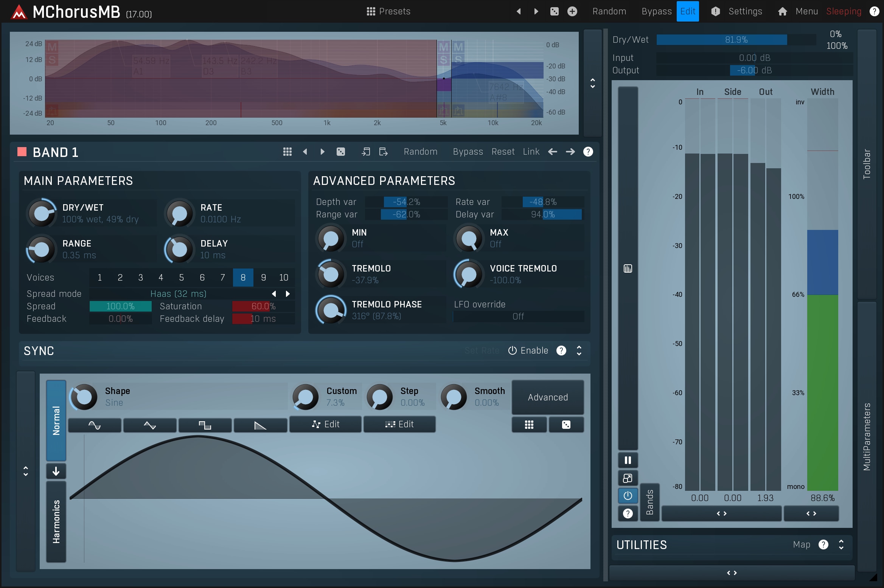The image size is (884, 588).
Task: Expand the UTILITIES section arrows
Action: point(841,545)
